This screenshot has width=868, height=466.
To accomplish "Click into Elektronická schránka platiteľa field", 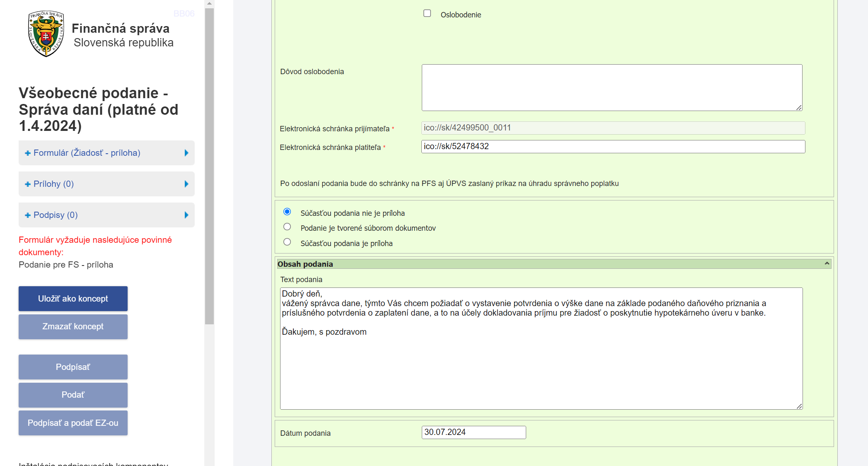I will coord(613,147).
